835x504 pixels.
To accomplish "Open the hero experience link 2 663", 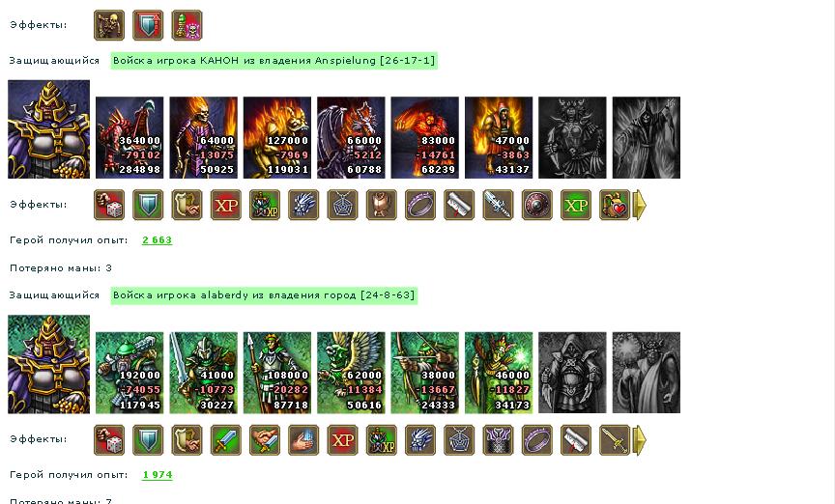I will (158, 240).
